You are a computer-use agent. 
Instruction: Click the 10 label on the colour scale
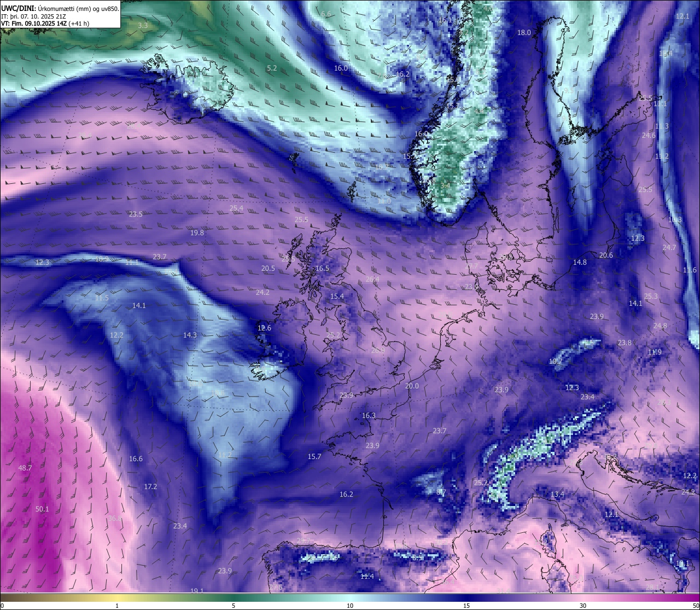tap(350, 606)
